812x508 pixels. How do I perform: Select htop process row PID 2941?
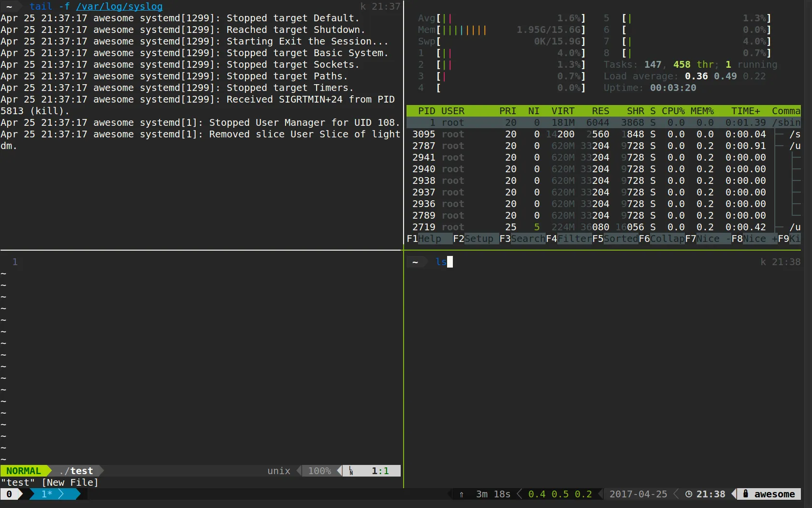[604, 157]
